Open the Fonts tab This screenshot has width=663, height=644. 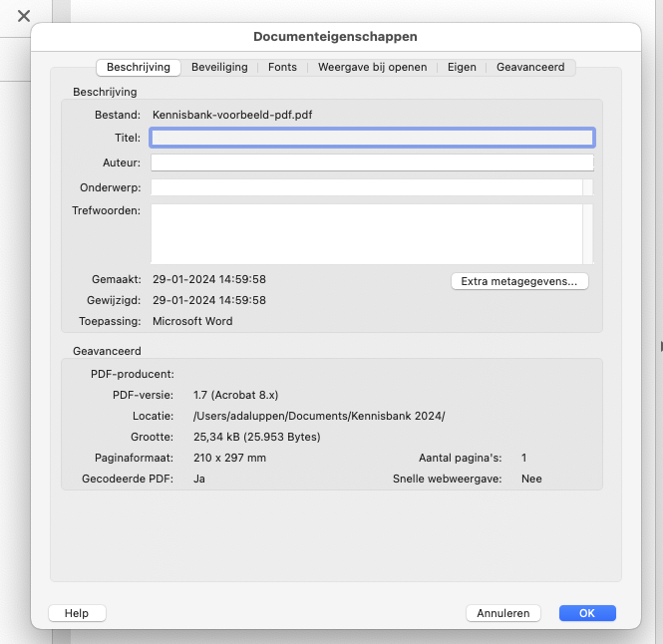point(282,67)
